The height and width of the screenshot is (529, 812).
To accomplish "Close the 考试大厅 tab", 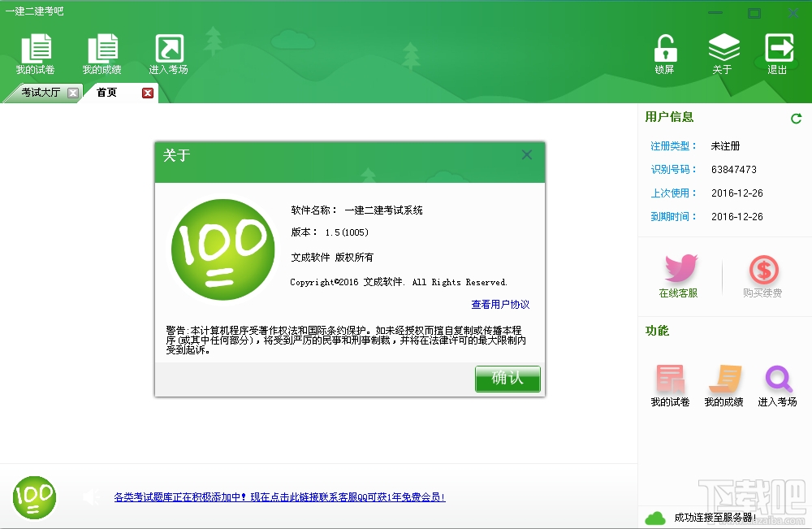I will click(73, 93).
